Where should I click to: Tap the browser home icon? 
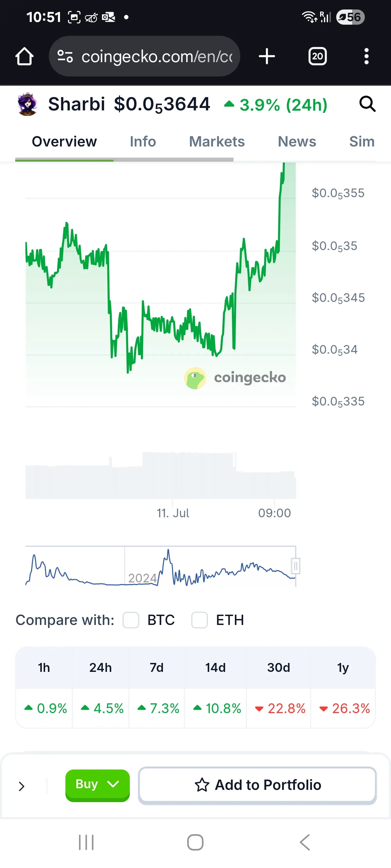tap(24, 56)
